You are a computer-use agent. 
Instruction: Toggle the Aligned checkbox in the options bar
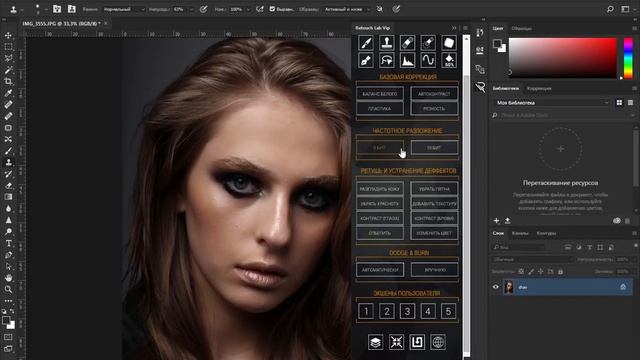point(272,9)
